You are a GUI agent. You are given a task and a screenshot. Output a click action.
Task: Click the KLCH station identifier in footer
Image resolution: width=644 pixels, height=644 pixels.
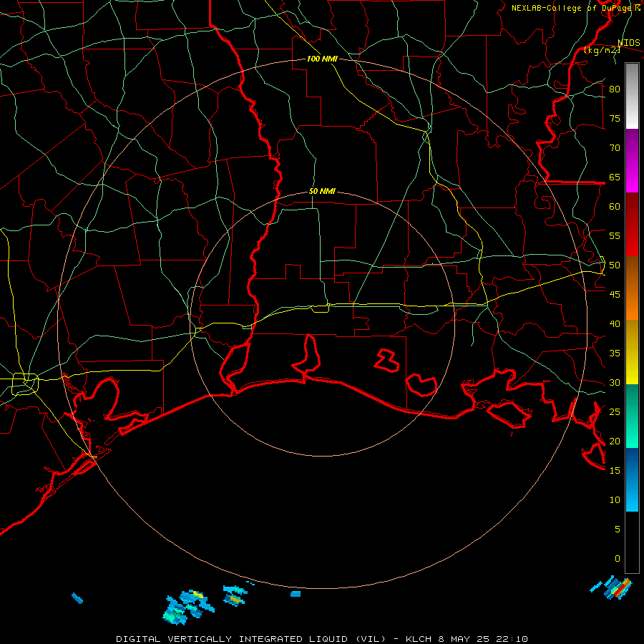419,639
